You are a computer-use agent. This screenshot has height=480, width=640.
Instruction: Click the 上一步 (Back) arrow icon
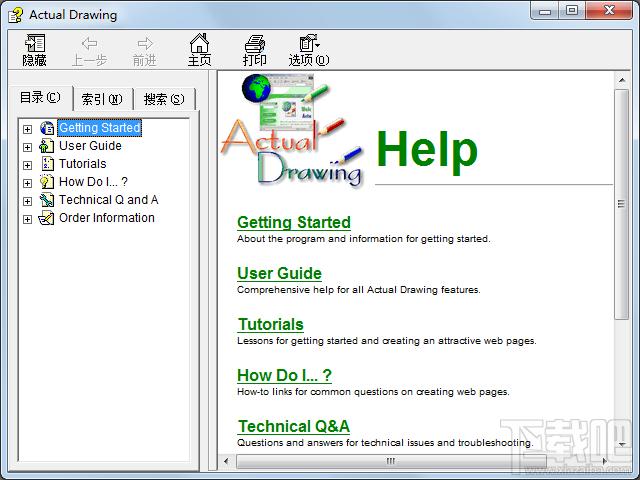[x=89, y=43]
